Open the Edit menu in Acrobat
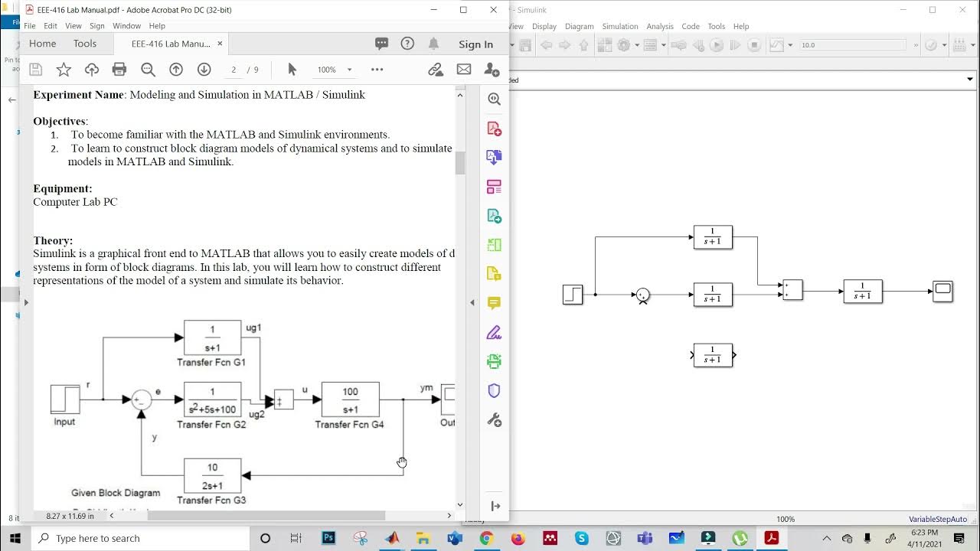Viewport: 980px width, 551px height. 51,26
